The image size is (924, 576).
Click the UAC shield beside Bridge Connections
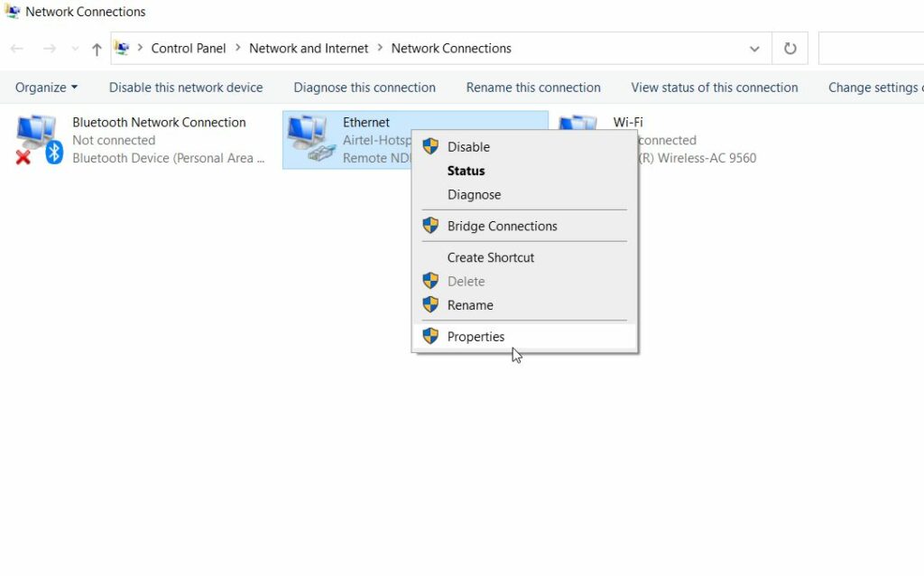430,226
